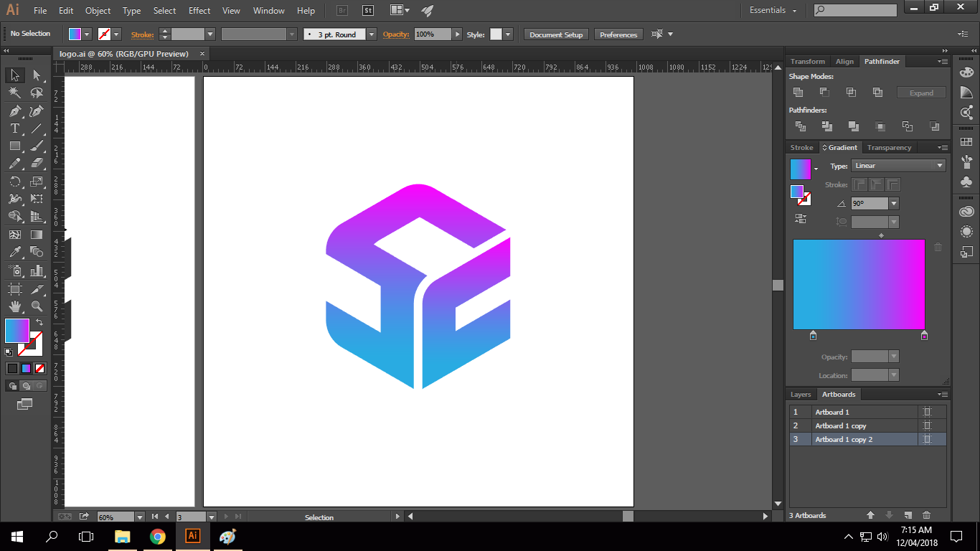Expand the fill color dropdown in control bar
The height and width of the screenshot is (551, 980).
pos(87,34)
